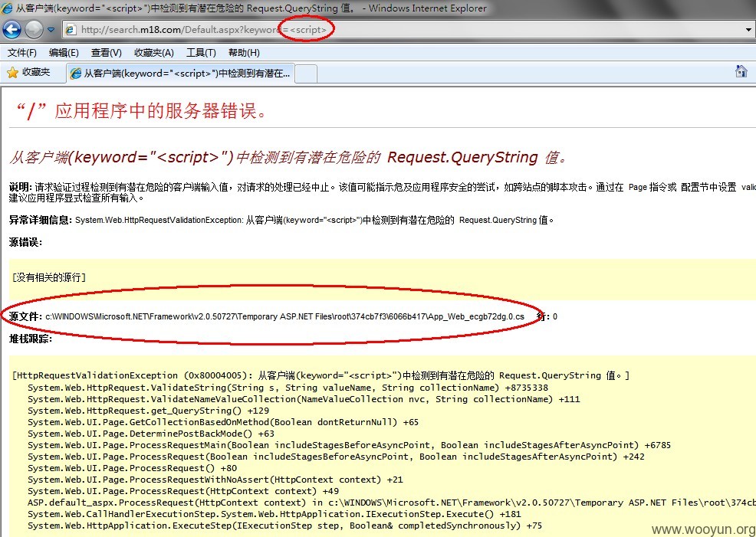The height and width of the screenshot is (537, 756).
Task: Click the address bar URL field
Action: (x=407, y=30)
